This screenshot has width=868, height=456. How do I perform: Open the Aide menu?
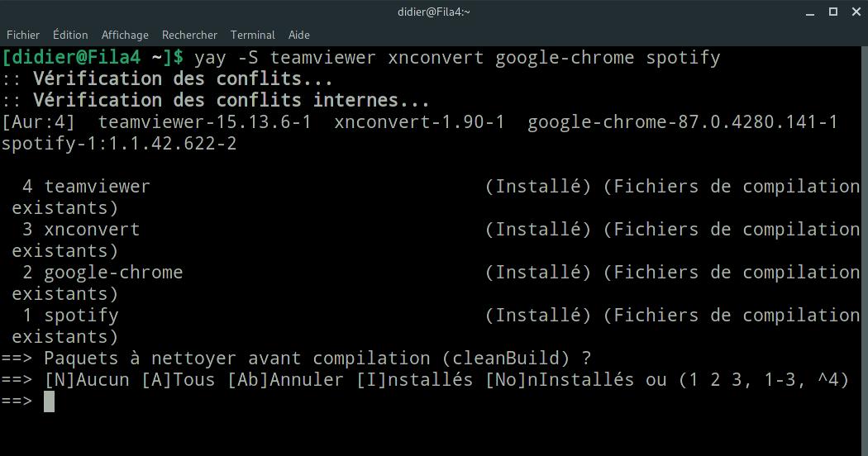tap(299, 35)
